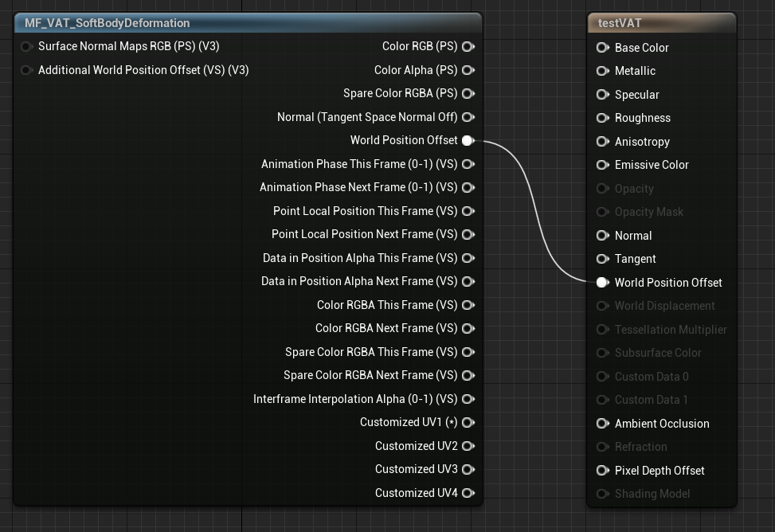Click the World Position Offset output pin
The height and width of the screenshot is (532, 775).
[x=468, y=140]
